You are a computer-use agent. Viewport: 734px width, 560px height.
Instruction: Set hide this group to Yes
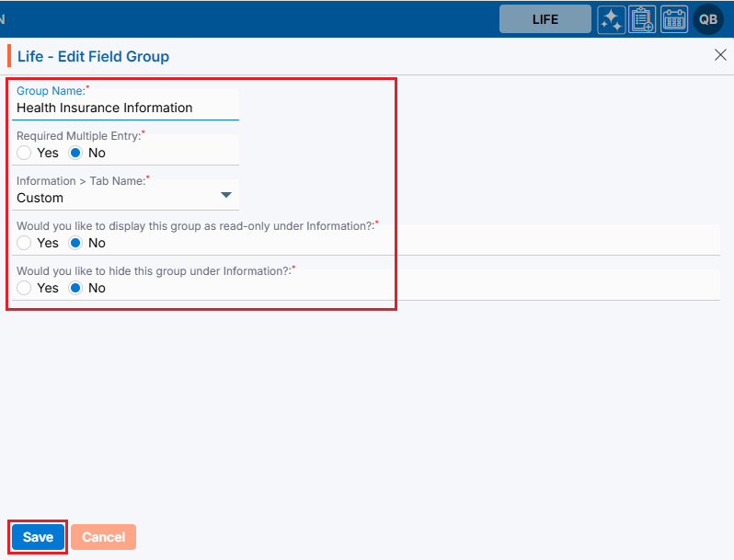tap(25, 288)
